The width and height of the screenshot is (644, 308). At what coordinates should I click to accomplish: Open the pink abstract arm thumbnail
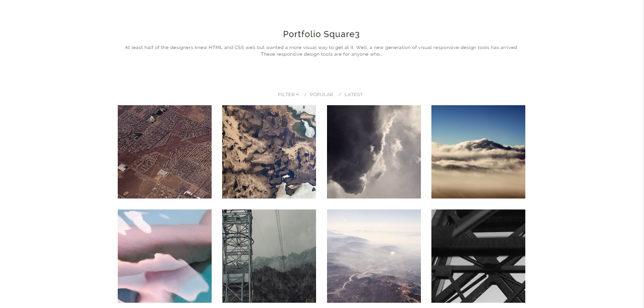coord(164,256)
